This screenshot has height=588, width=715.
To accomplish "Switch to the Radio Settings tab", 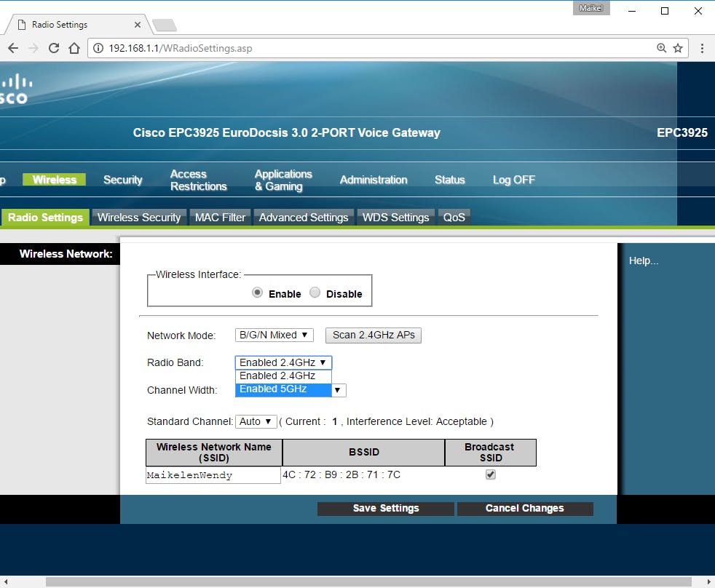I will (x=45, y=218).
